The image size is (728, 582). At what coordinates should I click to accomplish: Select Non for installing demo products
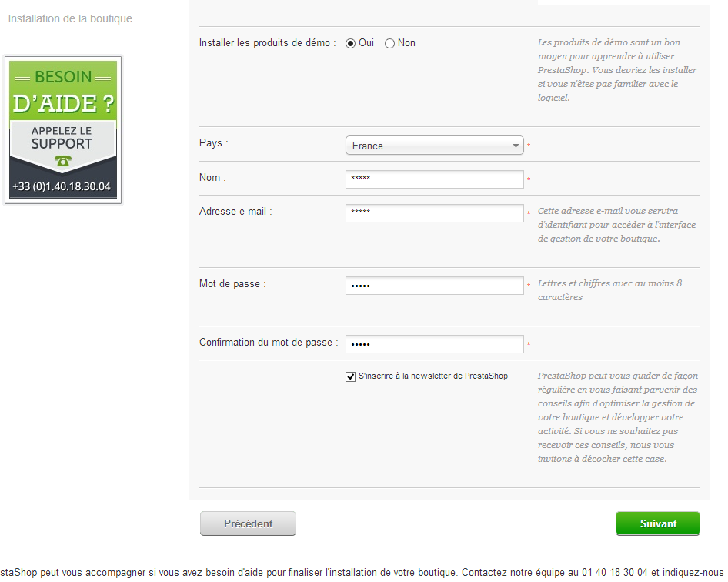(389, 43)
